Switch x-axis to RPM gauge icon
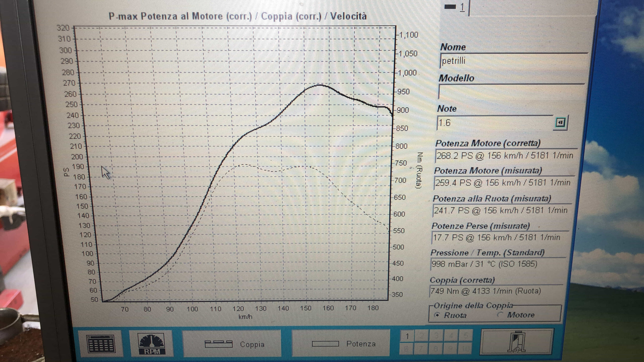This screenshot has width=644, height=362. click(151, 344)
